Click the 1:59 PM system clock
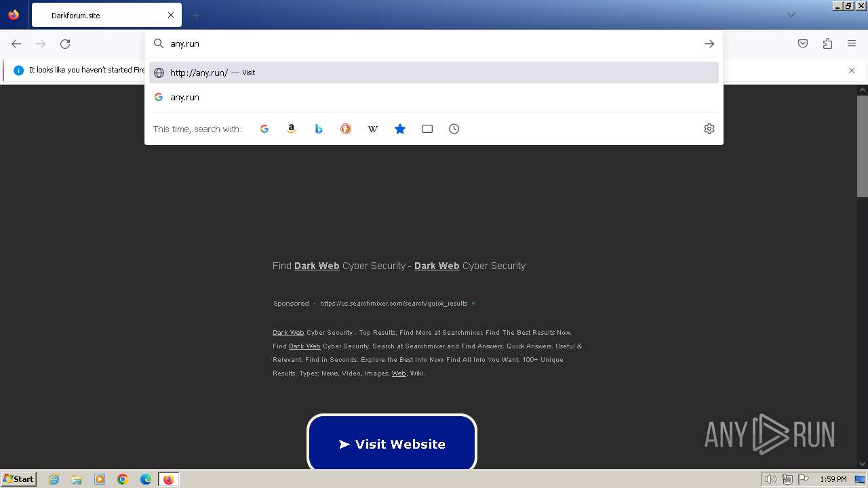Viewport: 868px width, 488px height. point(833,479)
